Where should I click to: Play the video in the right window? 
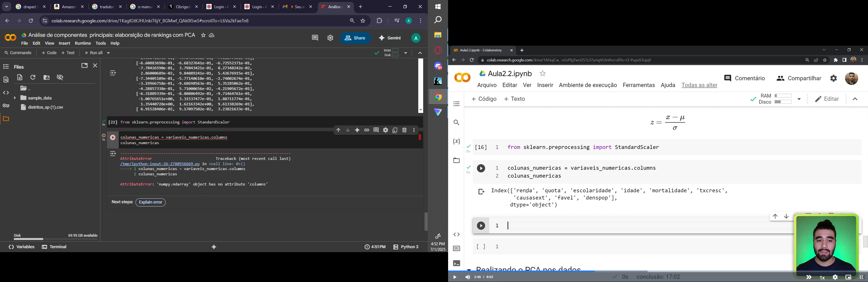[455, 277]
